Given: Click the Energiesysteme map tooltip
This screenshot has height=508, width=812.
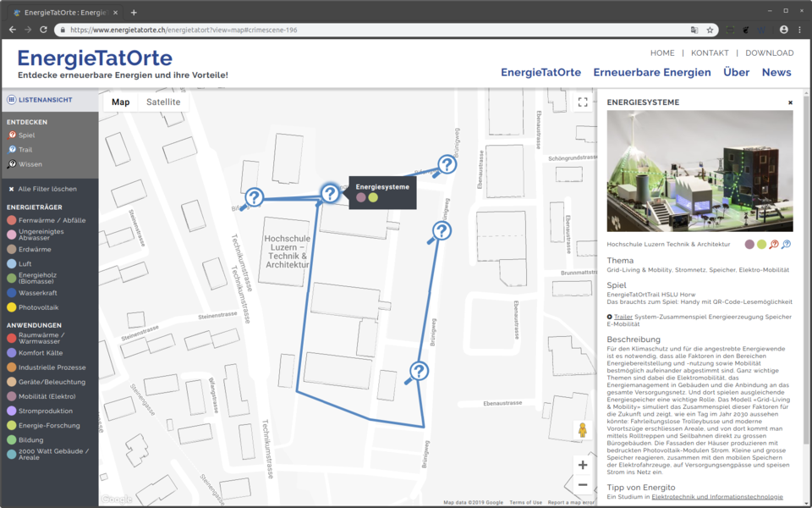Looking at the screenshot, I should (x=382, y=193).
